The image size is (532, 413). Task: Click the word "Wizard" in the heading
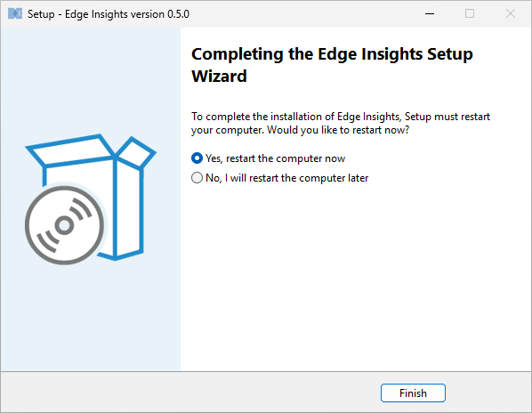click(x=219, y=76)
